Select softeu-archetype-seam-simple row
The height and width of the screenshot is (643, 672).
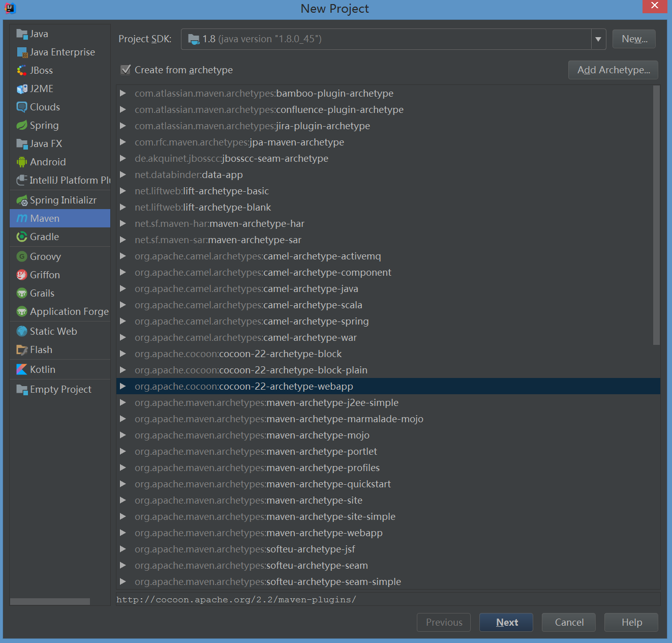388,581
